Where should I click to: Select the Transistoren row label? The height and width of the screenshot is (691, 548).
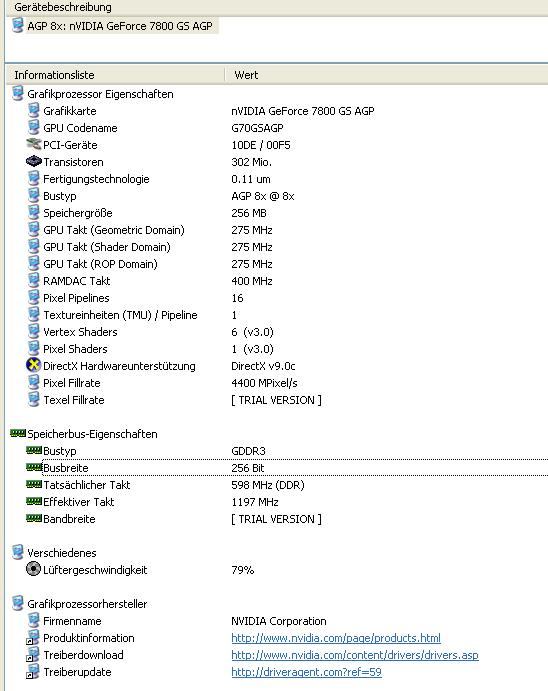[73, 162]
